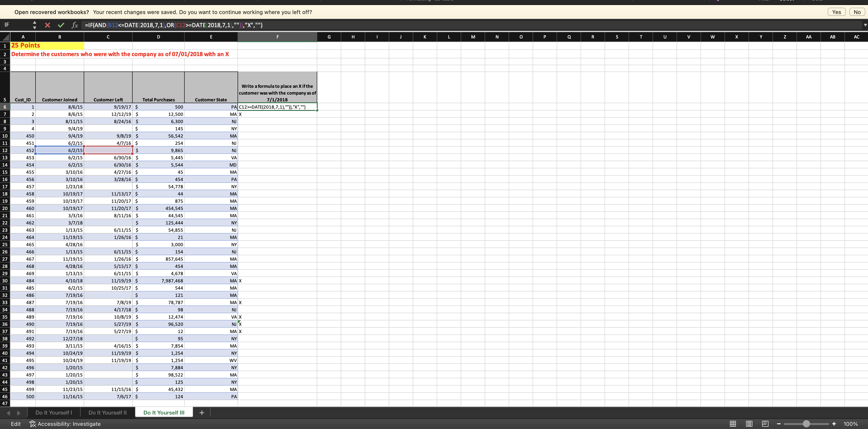Screen dimensions: 868x429
Task: Cancel the formula entry with X icon
Action: click(48, 25)
